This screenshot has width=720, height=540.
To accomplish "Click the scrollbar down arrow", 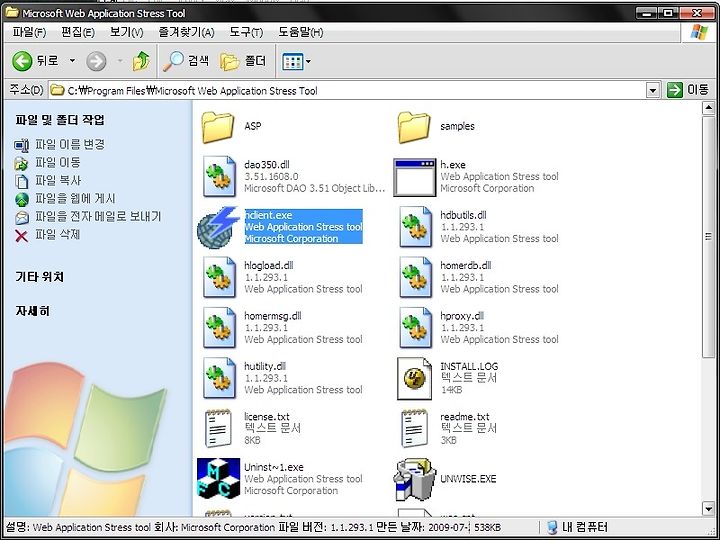I will pyautogui.click(x=708, y=508).
